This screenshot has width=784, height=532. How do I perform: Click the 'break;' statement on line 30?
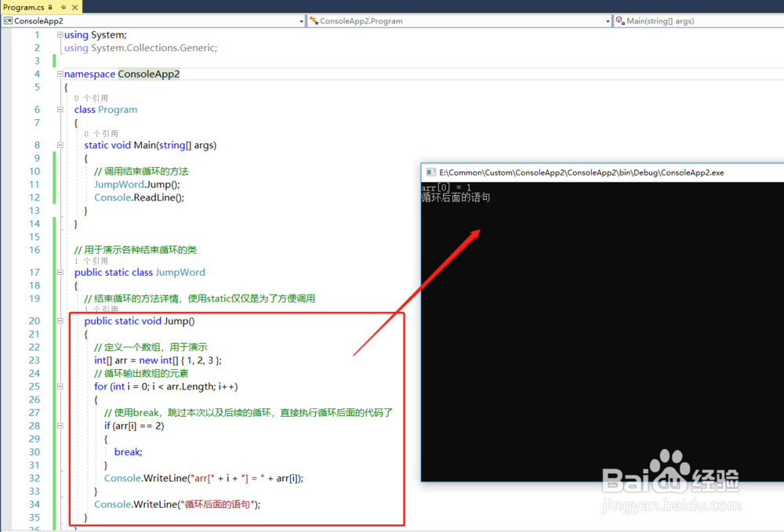coord(128,451)
